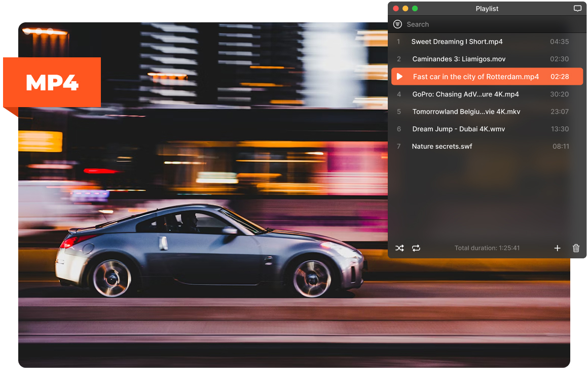Screen dimensions: 588x368
Task: Click the search filter icon beside Search
Action: (x=397, y=24)
